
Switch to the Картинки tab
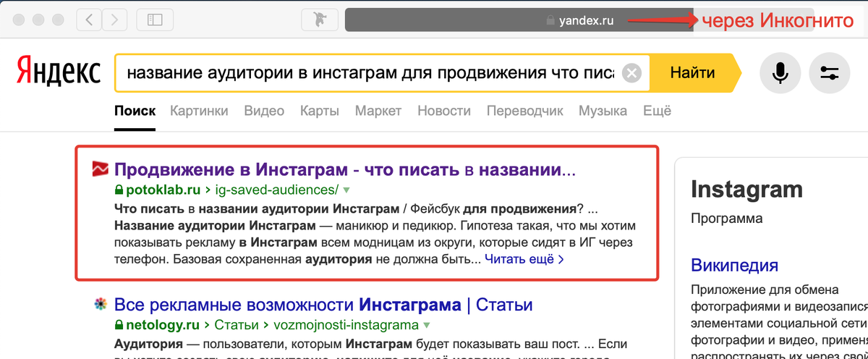(x=199, y=111)
